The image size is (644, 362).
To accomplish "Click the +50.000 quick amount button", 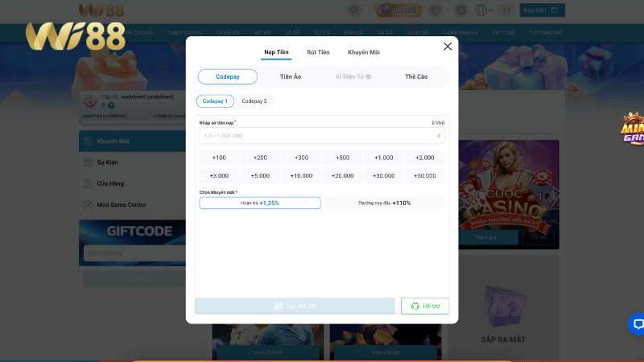I will [424, 175].
